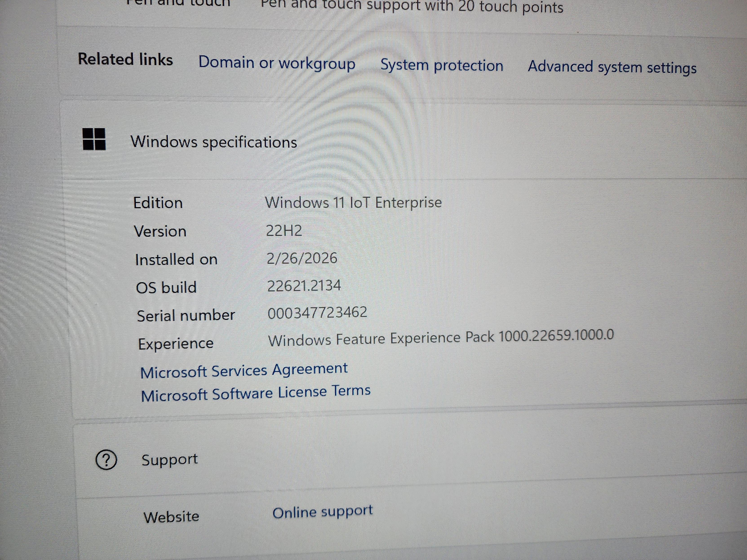
Task: Open Microsoft Software License Terms link
Action: pos(256,393)
